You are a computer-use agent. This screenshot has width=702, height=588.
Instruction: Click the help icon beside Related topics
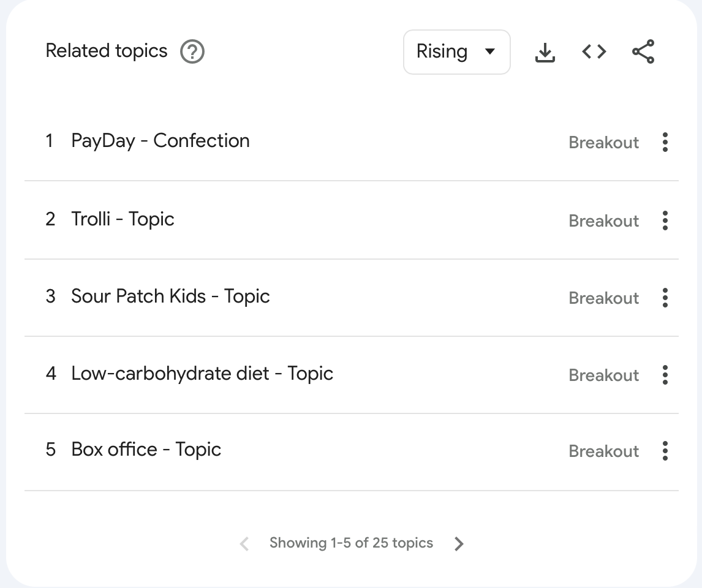pos(192,51)
